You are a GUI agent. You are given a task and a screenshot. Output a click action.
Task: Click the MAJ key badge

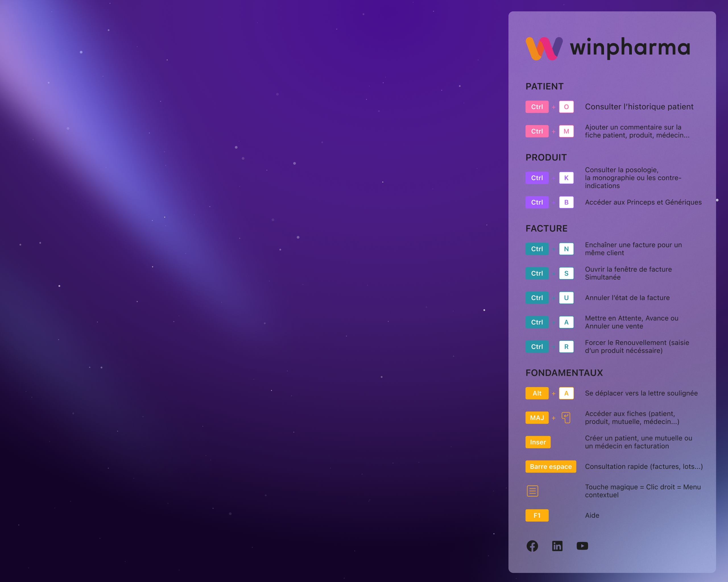[x=537, y=418]
